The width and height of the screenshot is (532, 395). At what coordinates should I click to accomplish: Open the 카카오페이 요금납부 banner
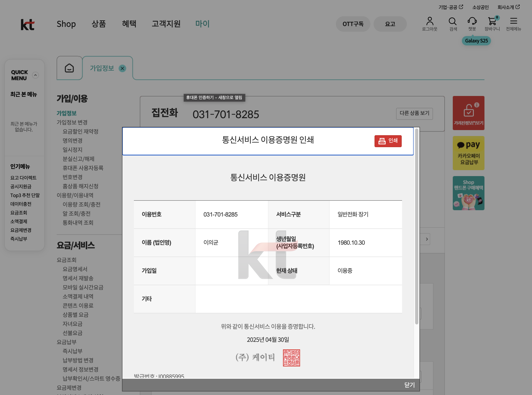coord(468,153)
